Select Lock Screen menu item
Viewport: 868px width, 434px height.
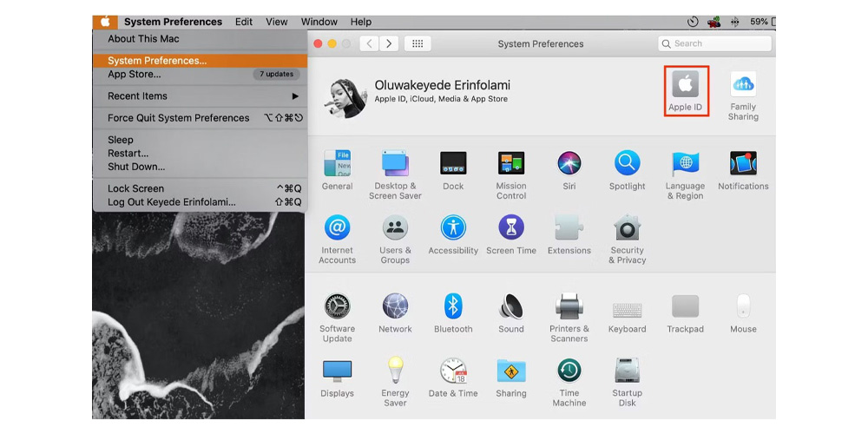click(x=200, y=188)
